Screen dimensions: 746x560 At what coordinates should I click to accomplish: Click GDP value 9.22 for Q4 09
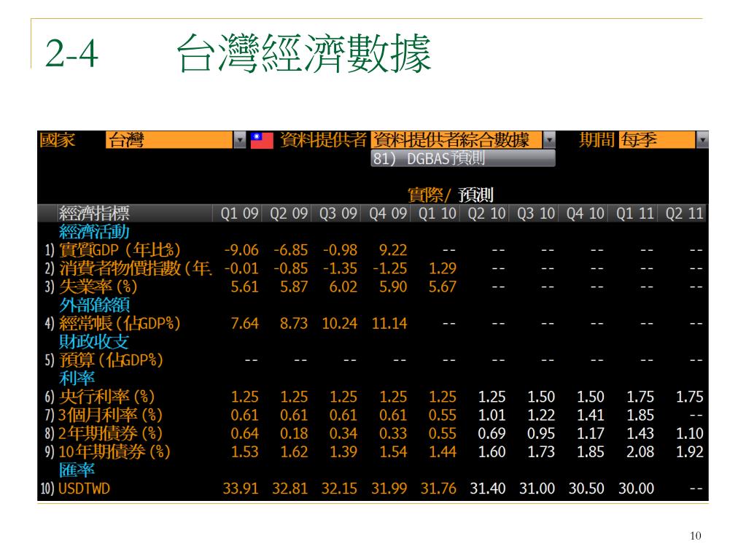click(x=393, y=250)
